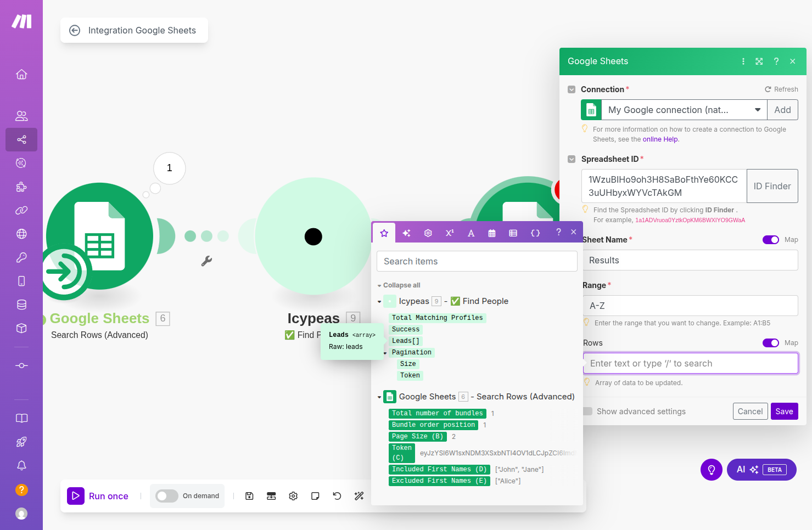Open Scenario settings gear in bottom toolbar
812x530 pixels.
pos(293,496)
